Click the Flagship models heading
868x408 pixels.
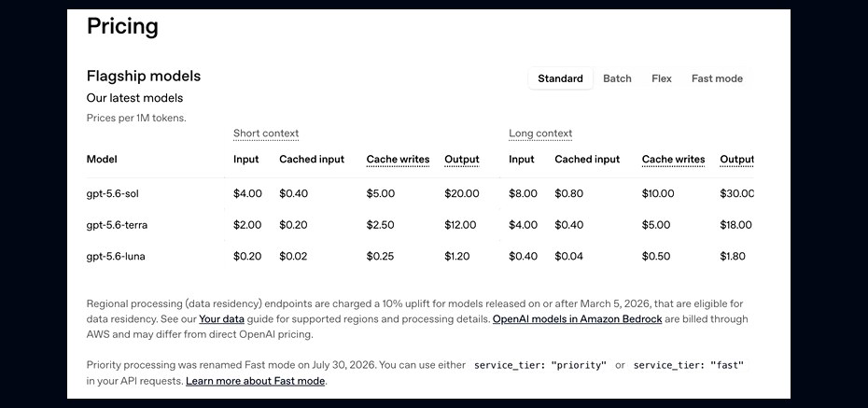pyautogui.click(x=144, y=76)
